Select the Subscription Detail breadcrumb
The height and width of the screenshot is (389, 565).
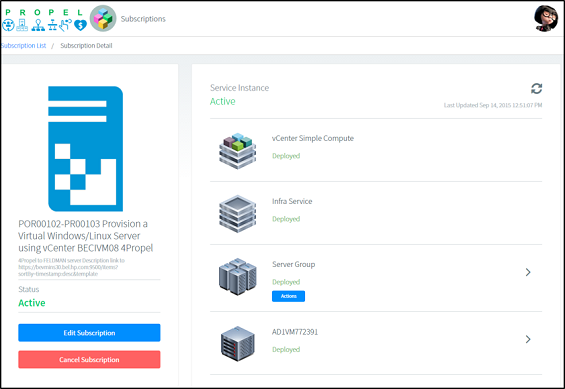(86, 46)
